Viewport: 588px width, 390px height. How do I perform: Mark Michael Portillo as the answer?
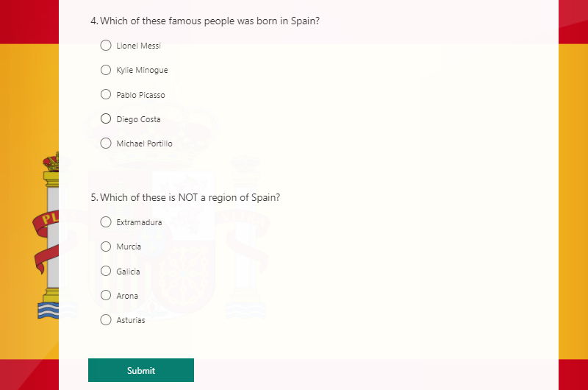[106, 143]
